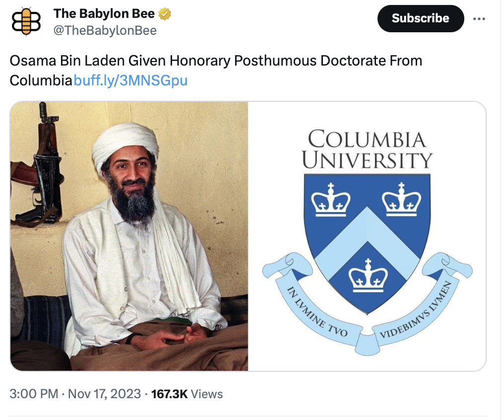Viewport: 504px width, 420px height.
Task: Subscribe to The Babylon Bee
Action: click(421, 18)
